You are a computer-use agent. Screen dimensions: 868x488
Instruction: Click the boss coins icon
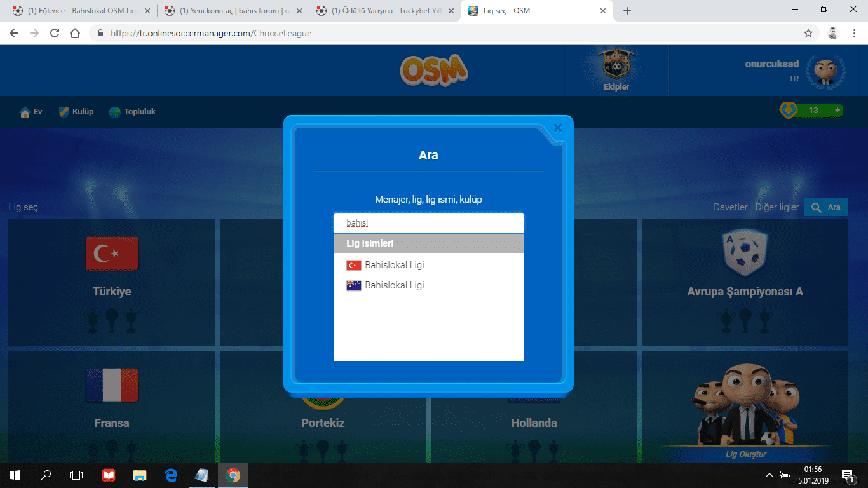point(789,110)
